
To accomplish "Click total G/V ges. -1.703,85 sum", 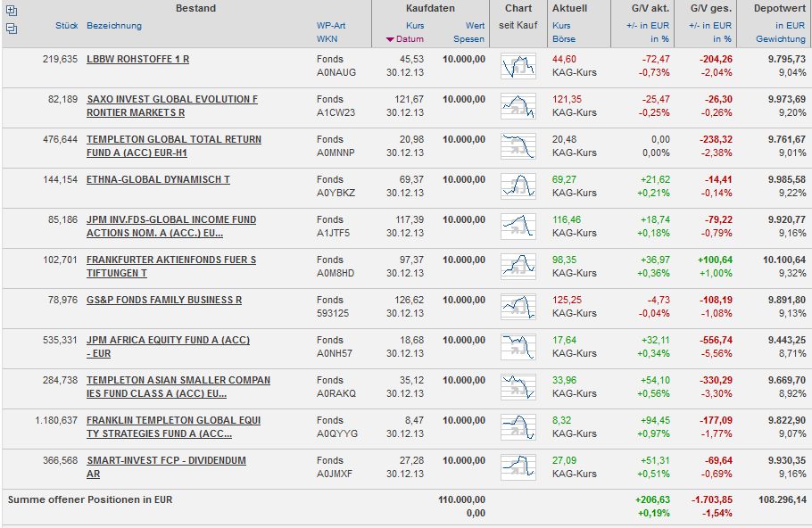I will point(712,499).
